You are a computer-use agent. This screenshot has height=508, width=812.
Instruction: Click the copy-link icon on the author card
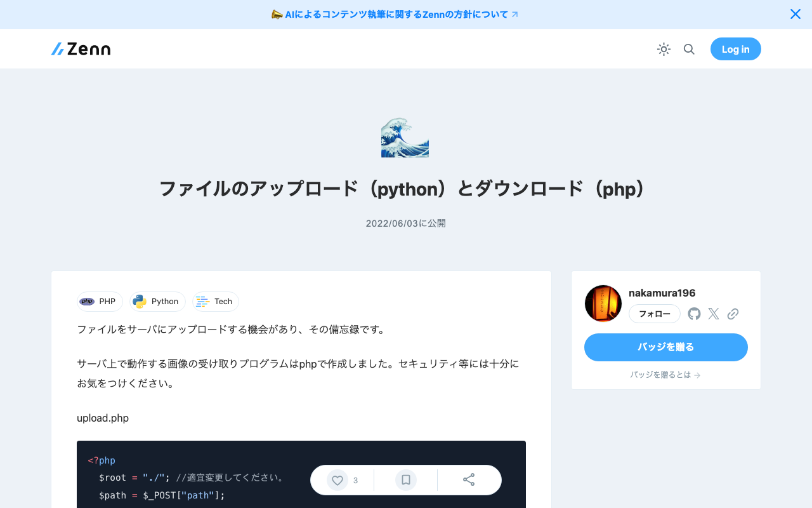point(733,313)
